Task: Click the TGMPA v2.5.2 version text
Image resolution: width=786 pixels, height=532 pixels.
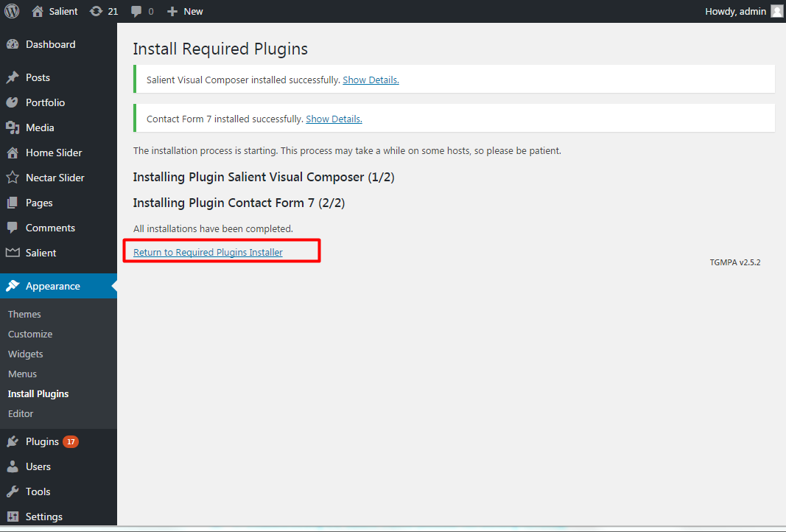Action: click(735, 262)
